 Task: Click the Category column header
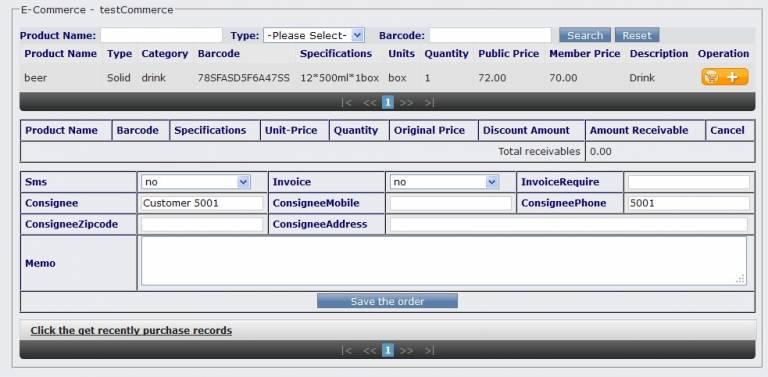click(x=165, y=53)
